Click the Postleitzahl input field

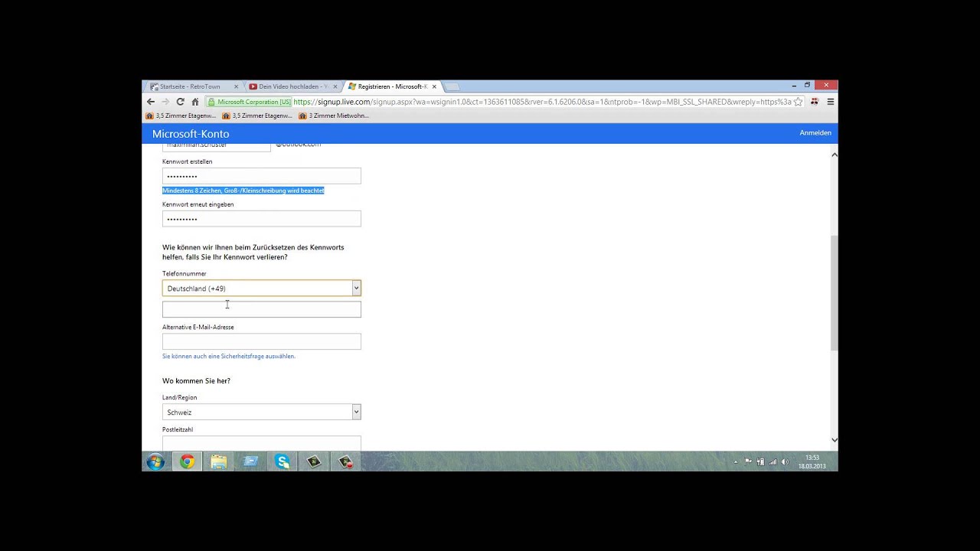[x=262, y=444]
